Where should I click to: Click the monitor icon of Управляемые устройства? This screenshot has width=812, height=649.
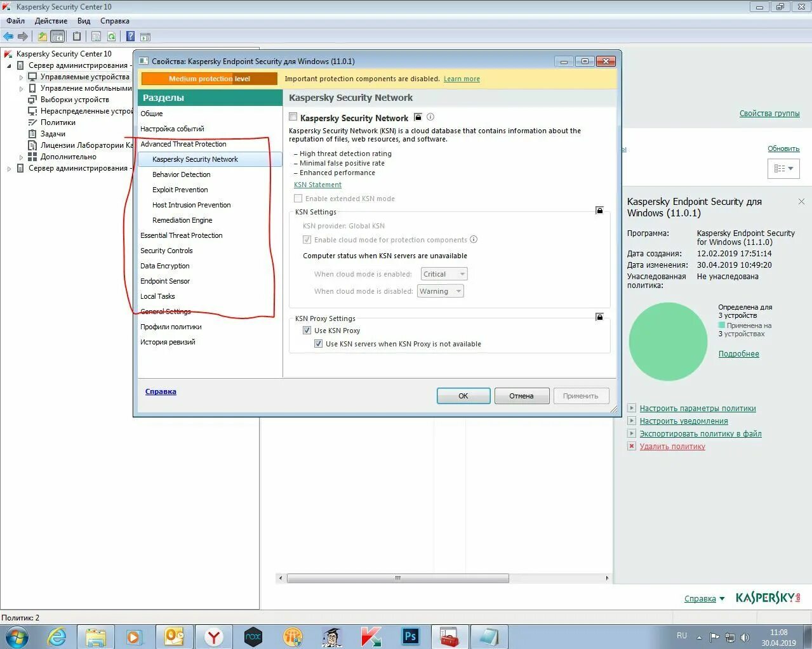click(x=32, y=77)
